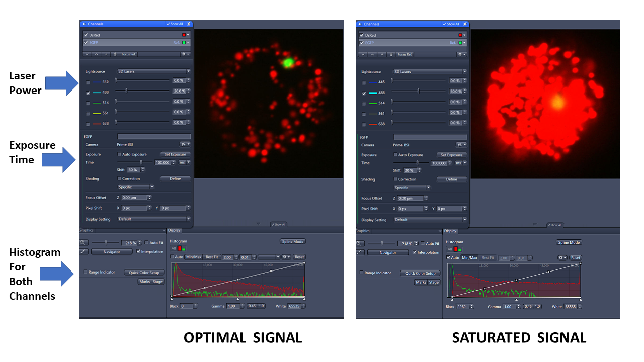644x362 pixels.
Task: Click the Shading Define button in left panel
Action: pos(175,178)
